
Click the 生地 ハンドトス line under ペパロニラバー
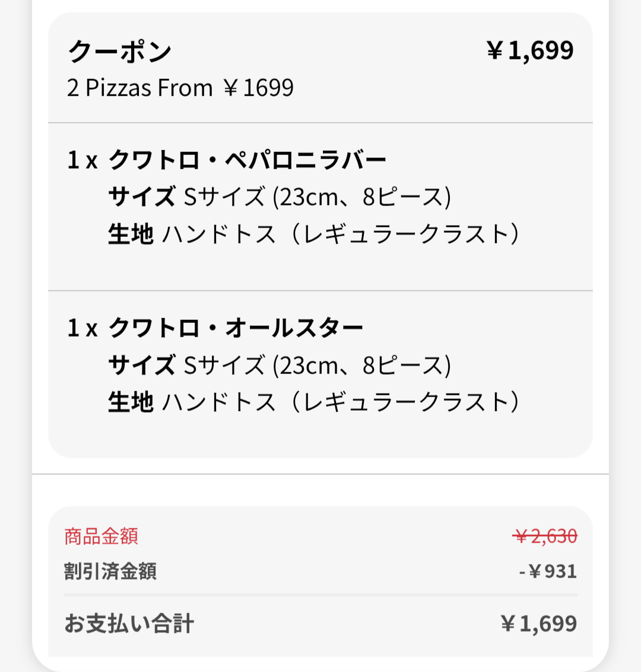point(313,234)
